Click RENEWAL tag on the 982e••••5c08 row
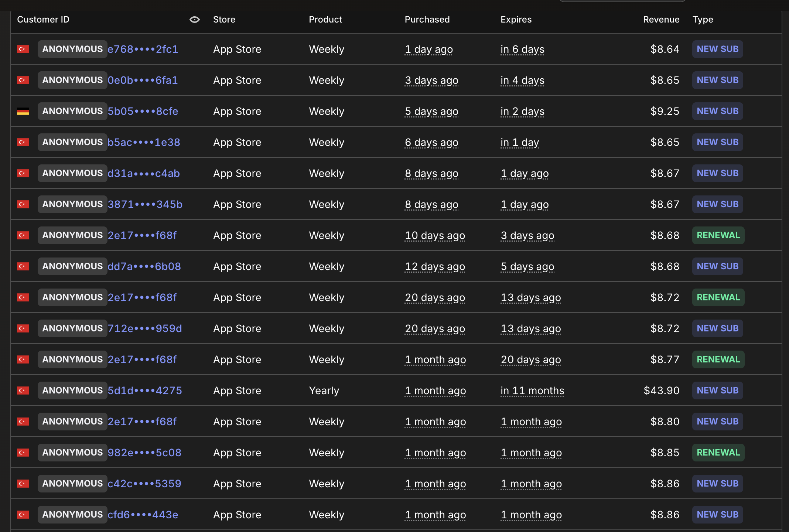The height and width of the screenshot is (532, 789). (718, 453)
